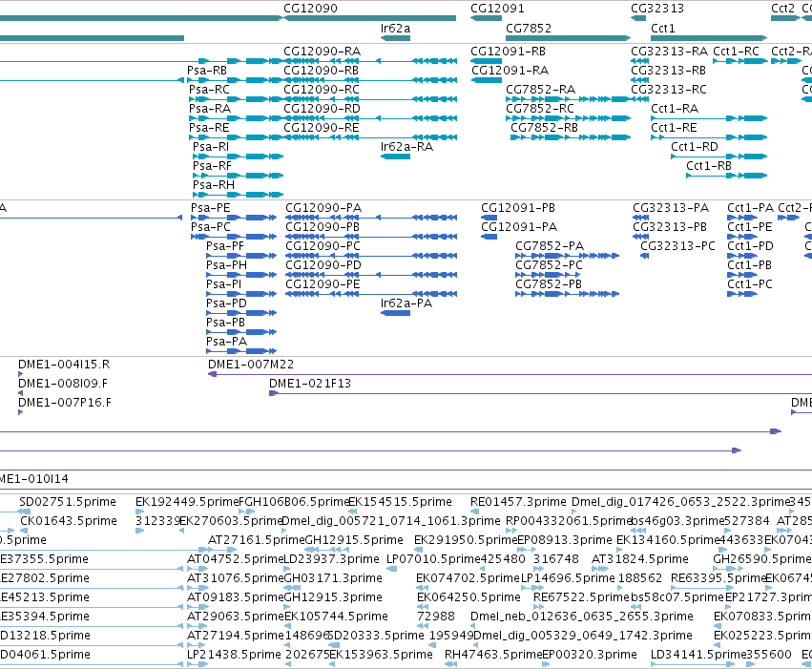Click EST label EK064250.5prime
812x669 pixels.
468,597
